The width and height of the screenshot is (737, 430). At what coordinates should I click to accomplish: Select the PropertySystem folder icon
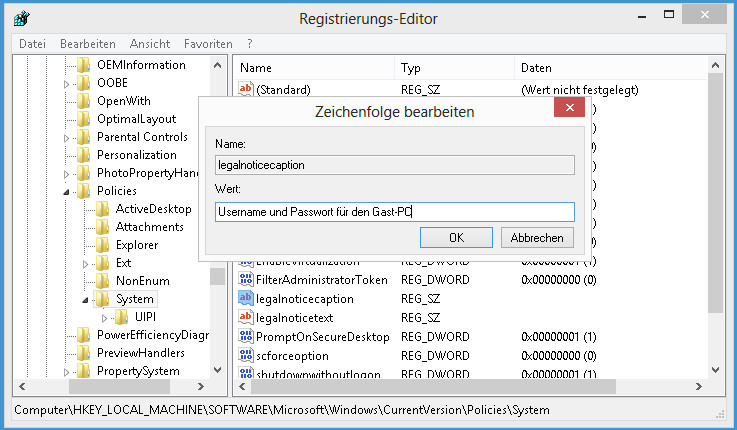tap(84, 371)
